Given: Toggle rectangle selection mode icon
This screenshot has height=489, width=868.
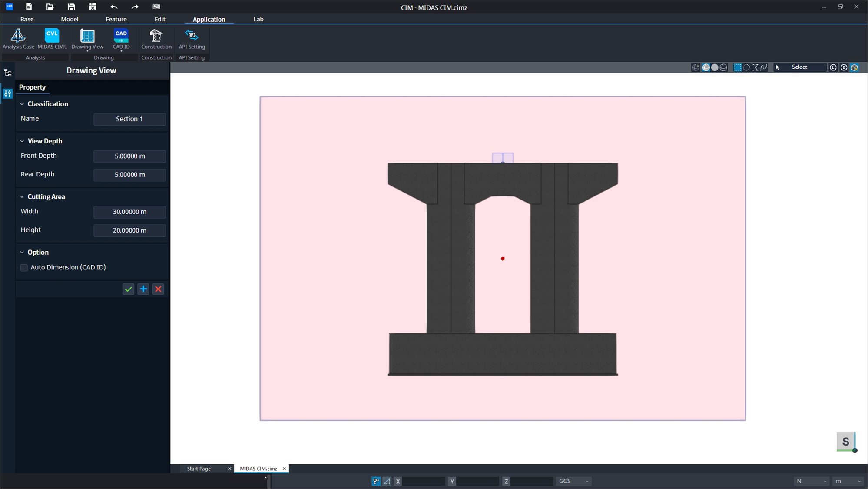Looking at the screenshot, I should click(x=738, y=67).
